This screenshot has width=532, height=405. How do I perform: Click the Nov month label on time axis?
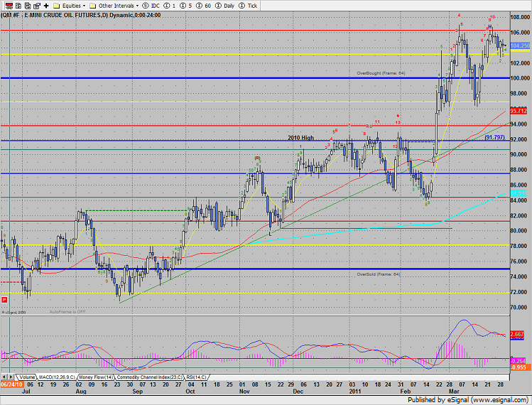[x=244, y=391]
